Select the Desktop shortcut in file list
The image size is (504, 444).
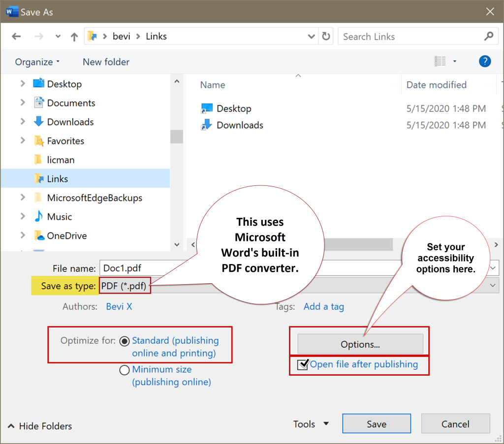click(x=234, y=109)
